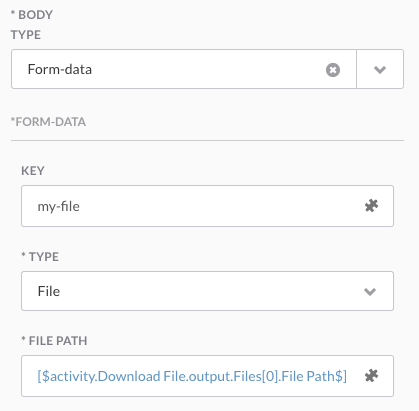The image size is (419, 411).
Task: Click the asterisk beside the BODY label
Action: click(13, 13)
